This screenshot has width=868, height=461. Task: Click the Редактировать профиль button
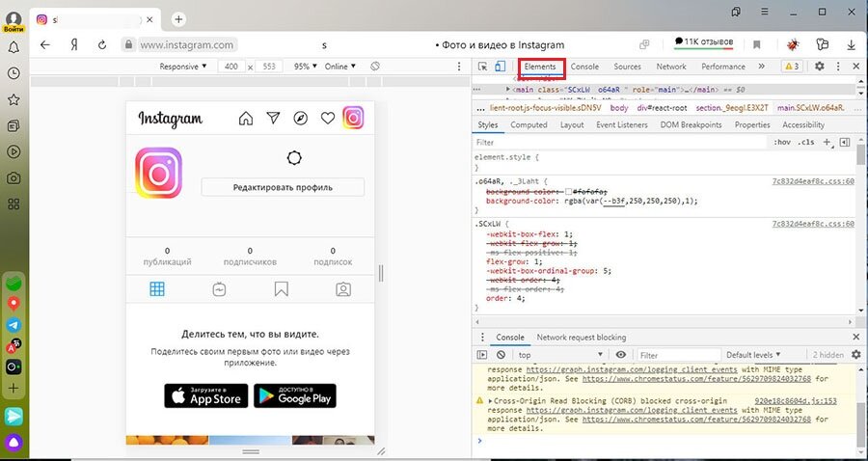tap(283, 187)
